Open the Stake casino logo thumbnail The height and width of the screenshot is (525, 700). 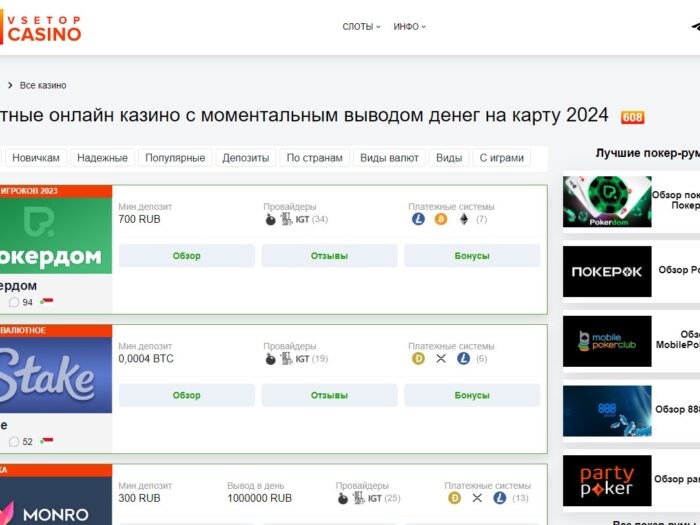(56, 375)
